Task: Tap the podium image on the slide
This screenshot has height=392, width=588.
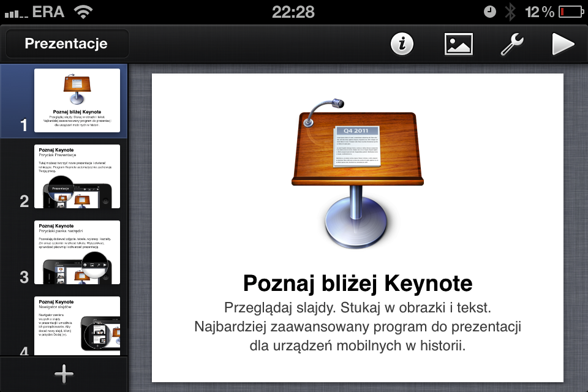Action: pos(357,173)
